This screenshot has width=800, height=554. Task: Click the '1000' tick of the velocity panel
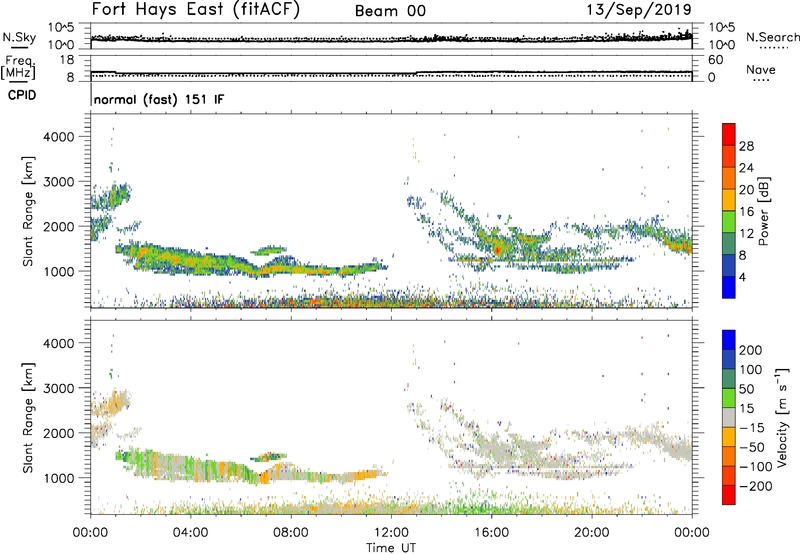coord(58,478)
